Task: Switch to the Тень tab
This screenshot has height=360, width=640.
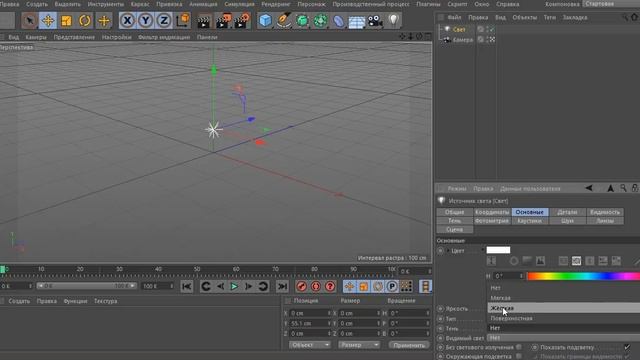Action: coord(454,221)
